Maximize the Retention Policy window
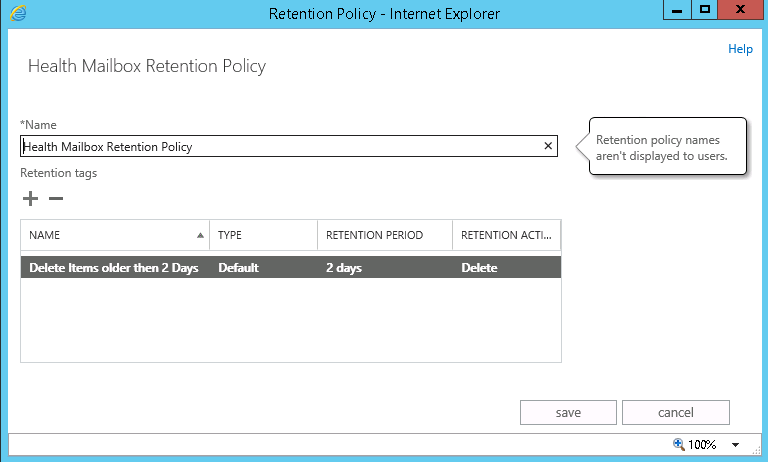 click(x=705, y=10)
